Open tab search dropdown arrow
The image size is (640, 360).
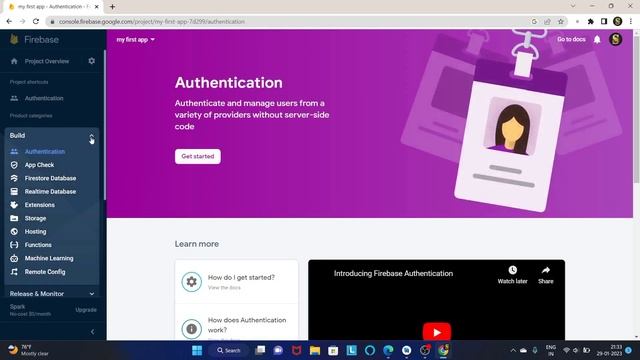click(573, 6)
